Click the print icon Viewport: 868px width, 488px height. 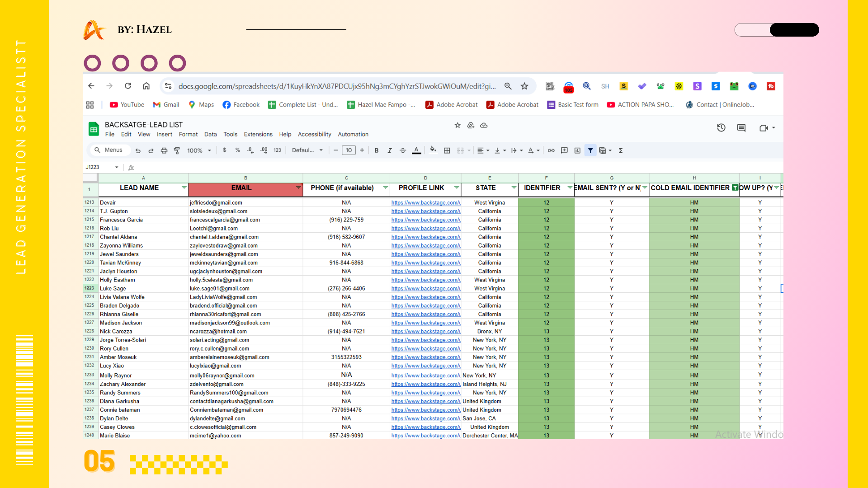pos(164,150)
